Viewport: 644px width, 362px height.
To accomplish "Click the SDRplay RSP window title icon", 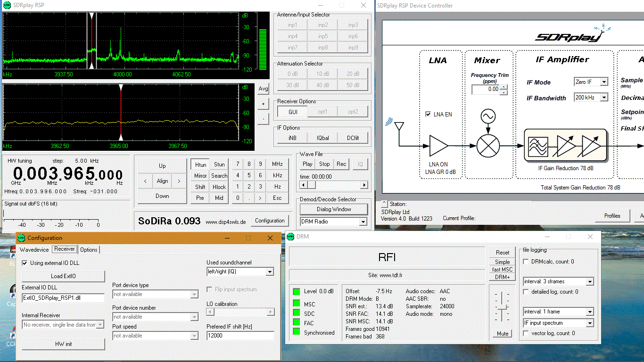I will (x=6, y=5).
